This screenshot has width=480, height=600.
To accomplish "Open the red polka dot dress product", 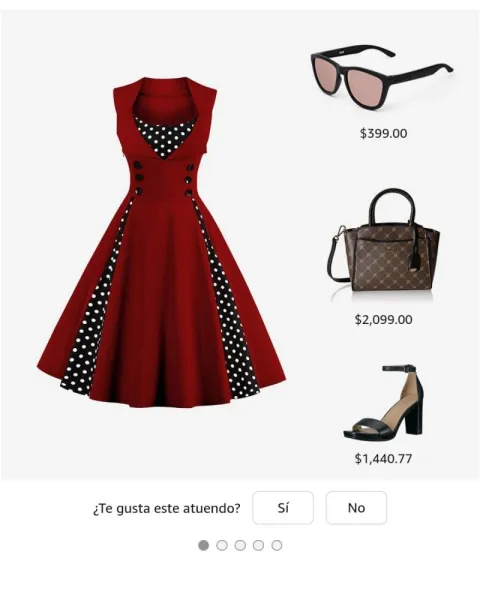I will point(161,242).
